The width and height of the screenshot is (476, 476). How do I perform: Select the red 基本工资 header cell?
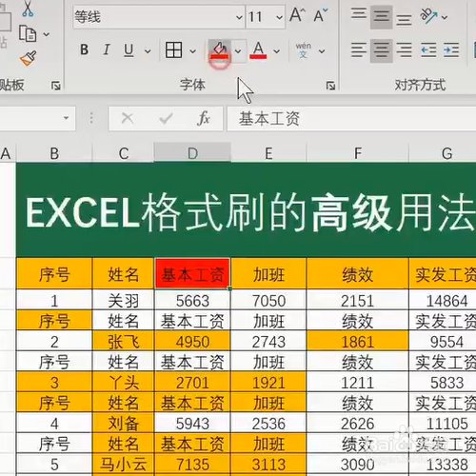pos(192,273)
